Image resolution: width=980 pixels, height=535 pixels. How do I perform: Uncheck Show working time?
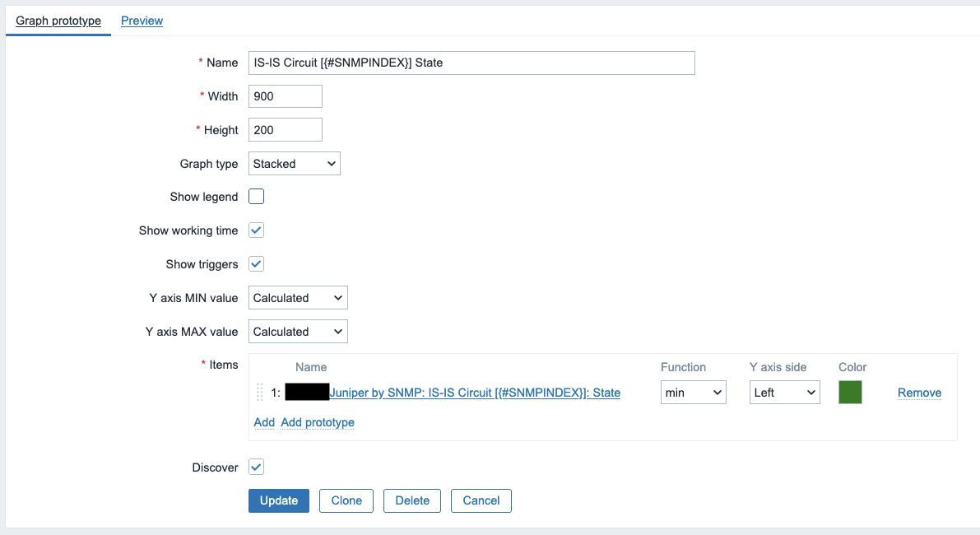[x=256, y=230]
